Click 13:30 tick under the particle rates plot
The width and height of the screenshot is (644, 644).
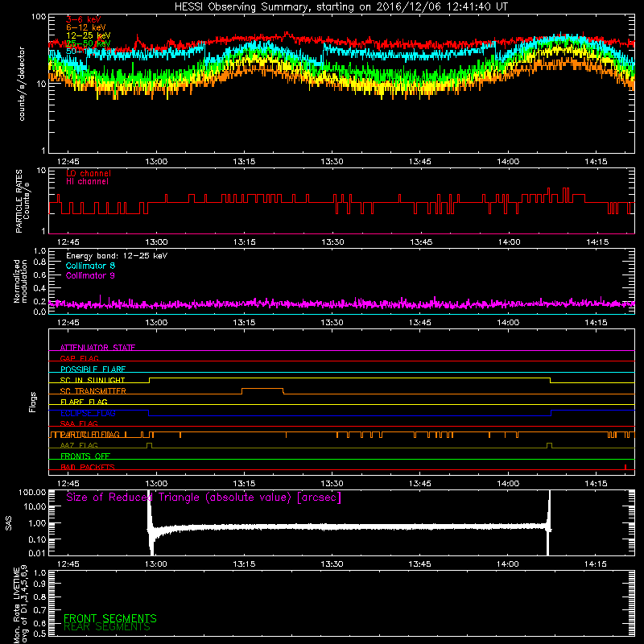point(332,242)
